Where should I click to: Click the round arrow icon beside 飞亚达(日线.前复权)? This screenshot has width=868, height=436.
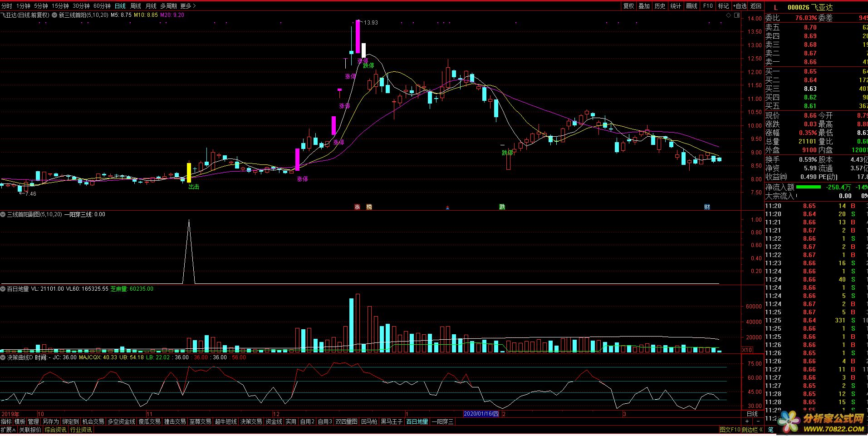(54, 15)
